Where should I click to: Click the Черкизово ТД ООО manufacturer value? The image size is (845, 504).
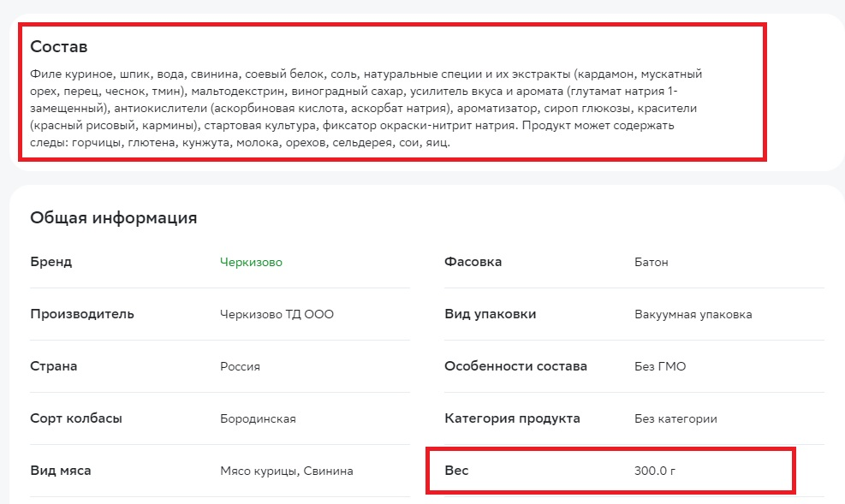tap(277, 314)
